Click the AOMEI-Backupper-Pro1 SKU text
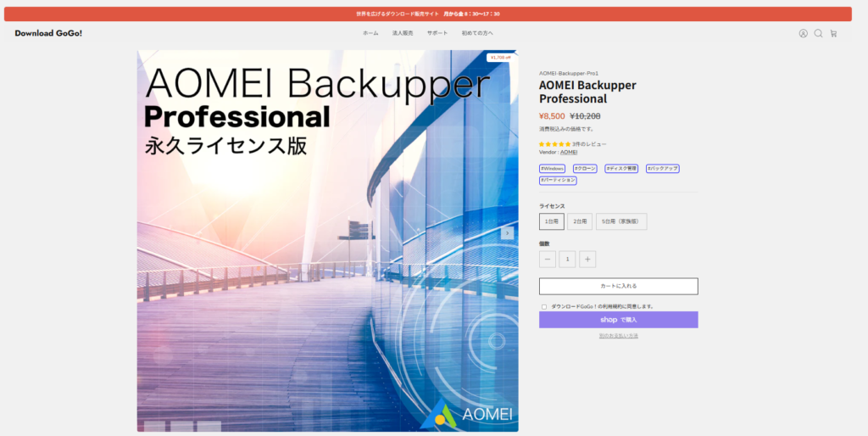868x436 pixels. 569,73
